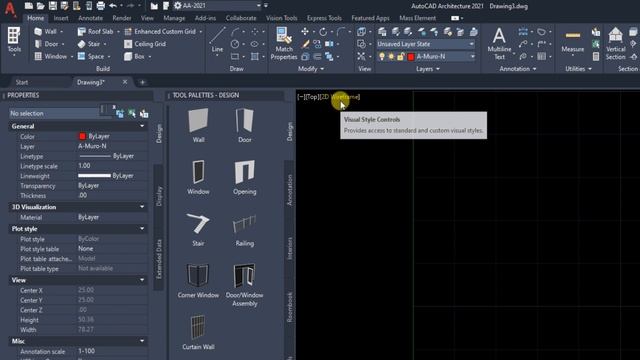Click the Roof Slab tool

pyautogui.click(x=96, y=31)
